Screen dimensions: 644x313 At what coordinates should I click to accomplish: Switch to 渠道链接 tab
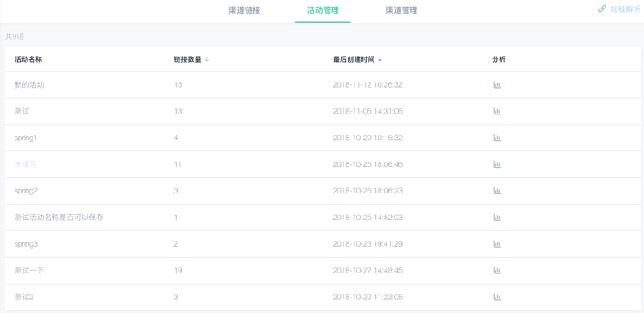coord(245,10)
